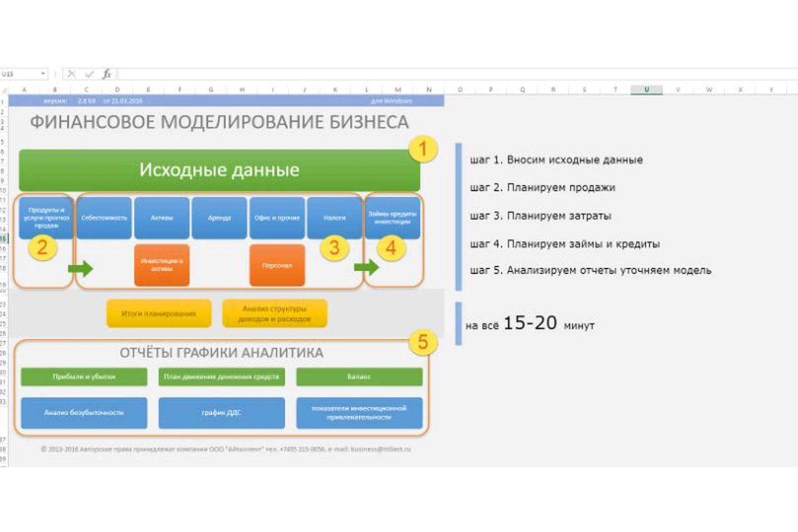This screenshot has height=532, width=798.
Task: Click the Активы blue tile
Action: (162, 218)
